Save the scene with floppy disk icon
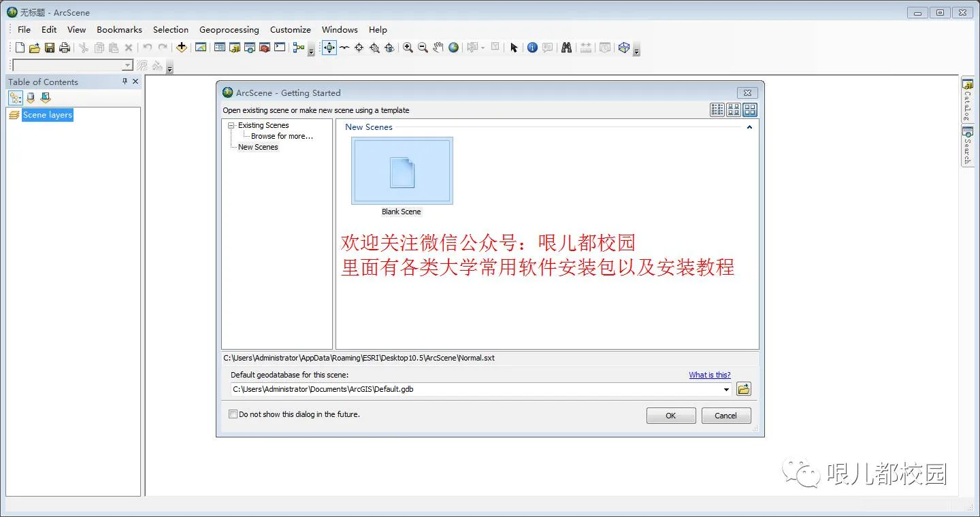The width and height of the screenshot is (980, 517). coord(50,48)
